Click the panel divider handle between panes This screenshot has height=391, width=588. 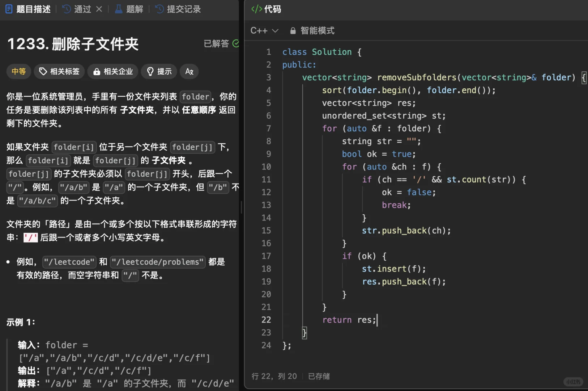(241, 207)
